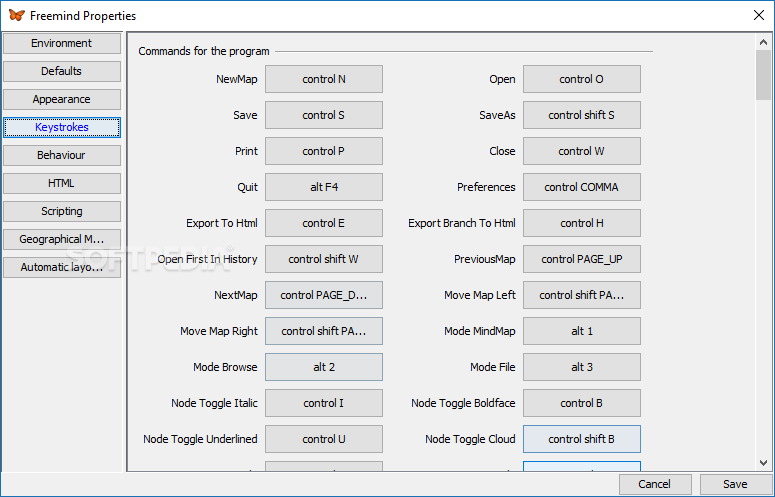Select the Keystrokes tab
The height and width of the screenshot is (497, 775).
[62, 127]
